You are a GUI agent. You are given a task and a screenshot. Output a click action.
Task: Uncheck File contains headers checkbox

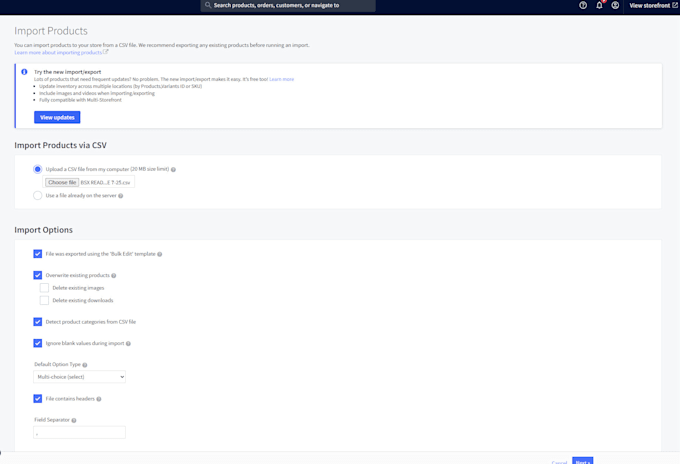(38, 399)
